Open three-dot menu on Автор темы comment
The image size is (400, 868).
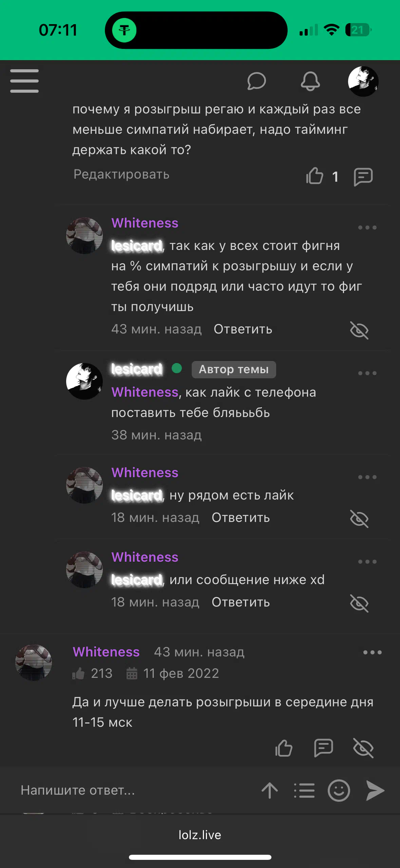pyautogui.click(x=367, y=373)
